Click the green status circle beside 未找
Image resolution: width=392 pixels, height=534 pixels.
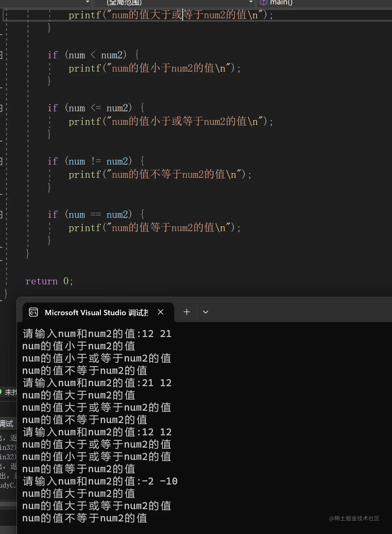click(1, 392)
